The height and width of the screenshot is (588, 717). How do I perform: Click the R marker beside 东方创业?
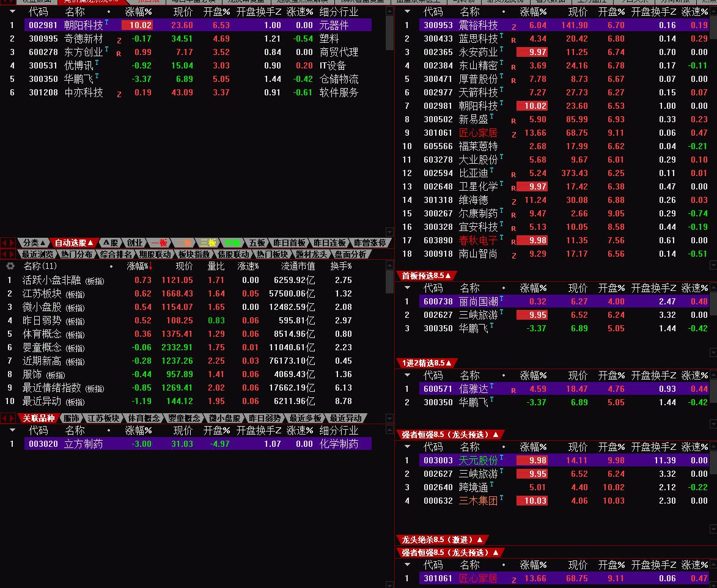[119, 54]
